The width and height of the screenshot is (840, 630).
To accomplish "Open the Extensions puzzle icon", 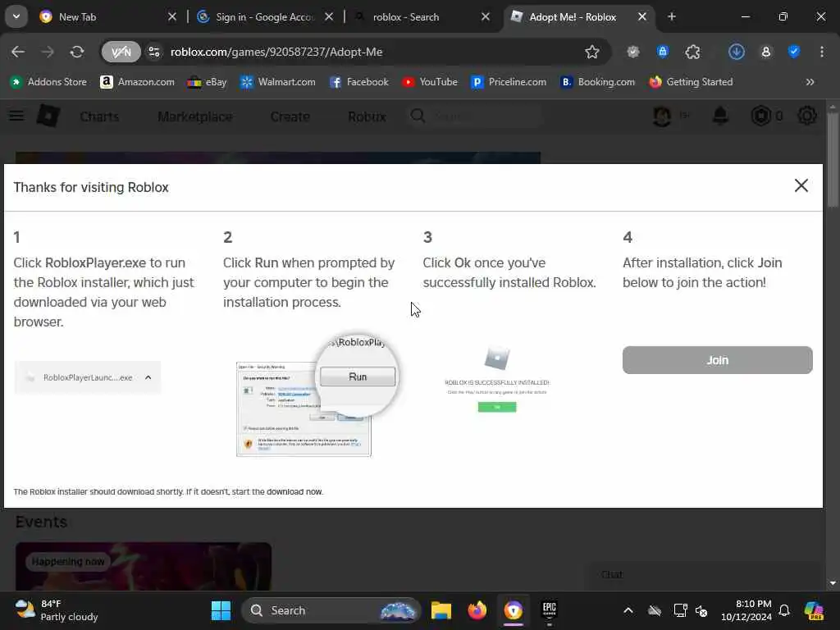I will [x=692, y=52].
